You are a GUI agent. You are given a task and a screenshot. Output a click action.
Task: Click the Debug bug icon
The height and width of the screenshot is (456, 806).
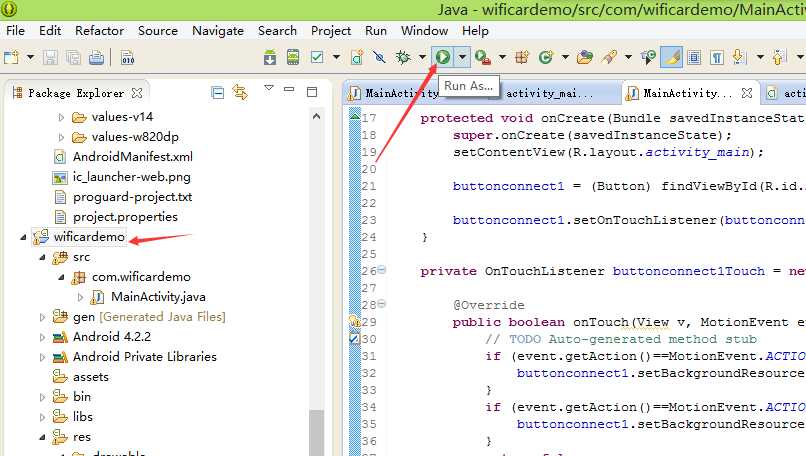point(403,57)
